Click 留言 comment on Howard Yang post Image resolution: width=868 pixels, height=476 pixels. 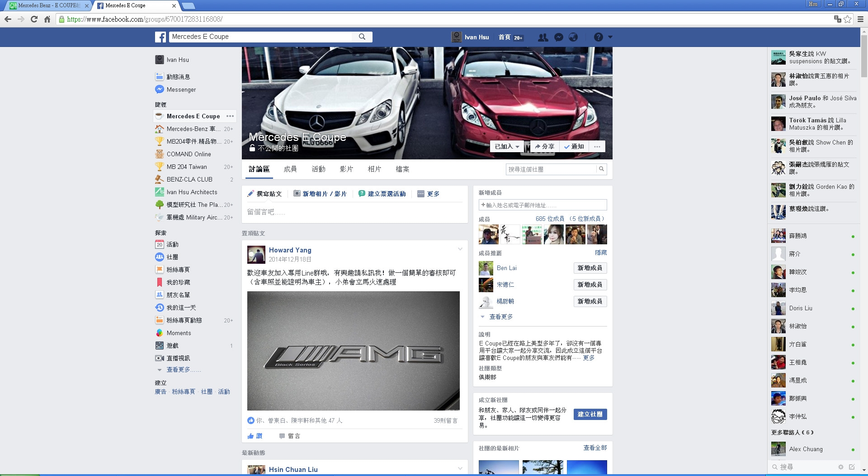290,436
